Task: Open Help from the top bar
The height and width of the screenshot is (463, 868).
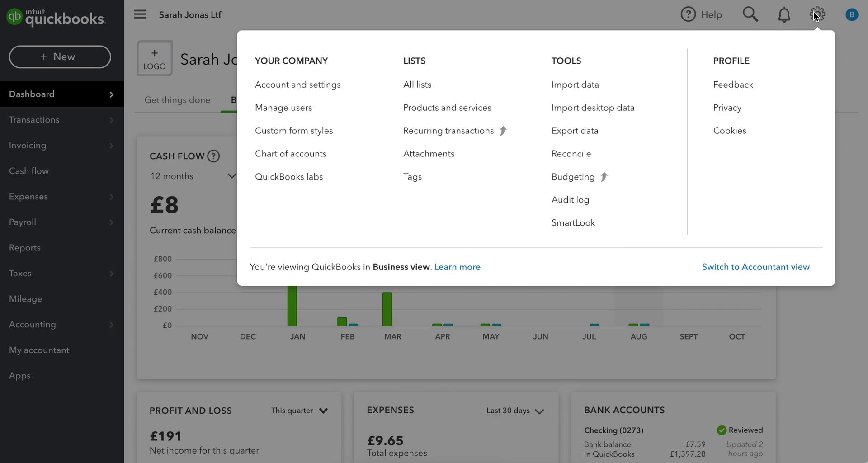Action: pos(701,14)
